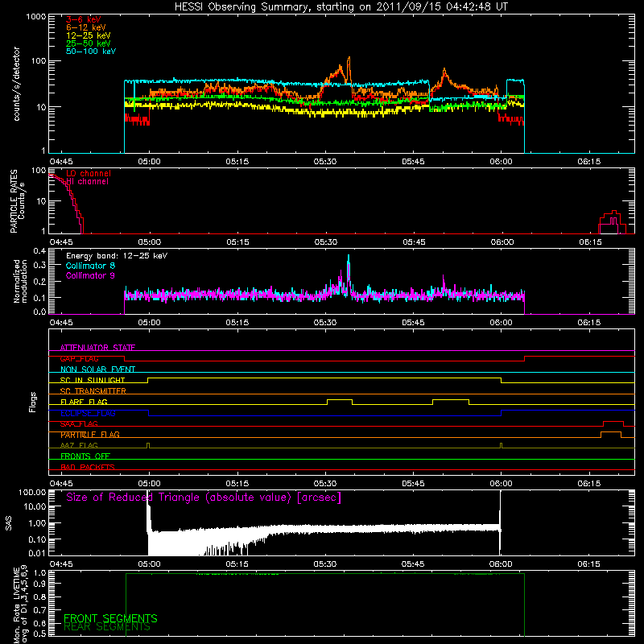This screenshot has height=644, width=644.
Task: Select the Collimator 9 legend label
Action: [90, 275]
